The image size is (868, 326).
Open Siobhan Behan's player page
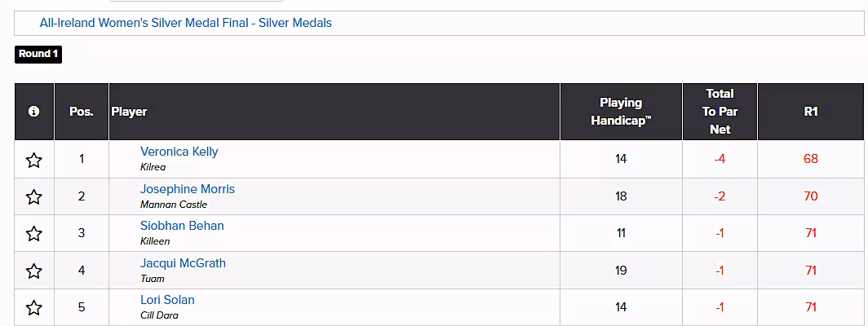tap(182, 226)
